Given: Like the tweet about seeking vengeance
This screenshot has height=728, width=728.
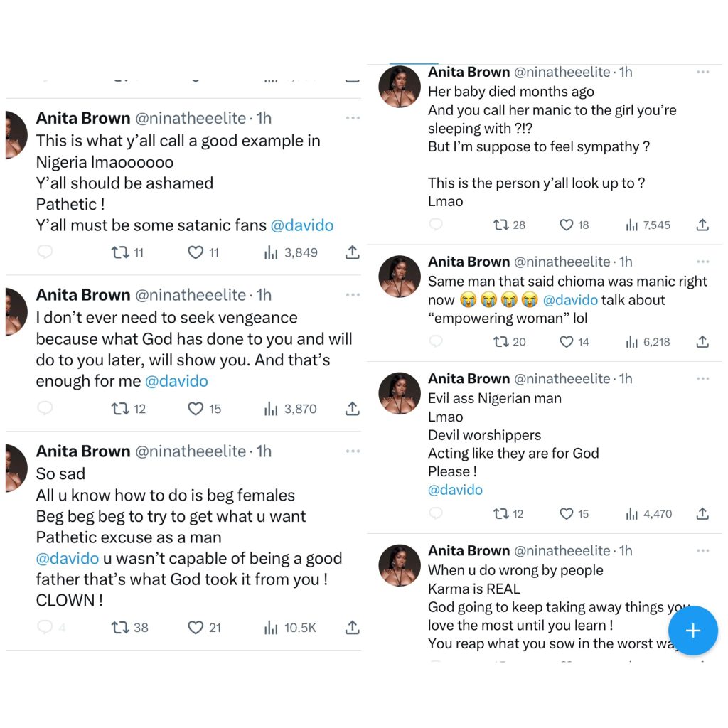Looking at the screenshot, I should coord(196,409).
